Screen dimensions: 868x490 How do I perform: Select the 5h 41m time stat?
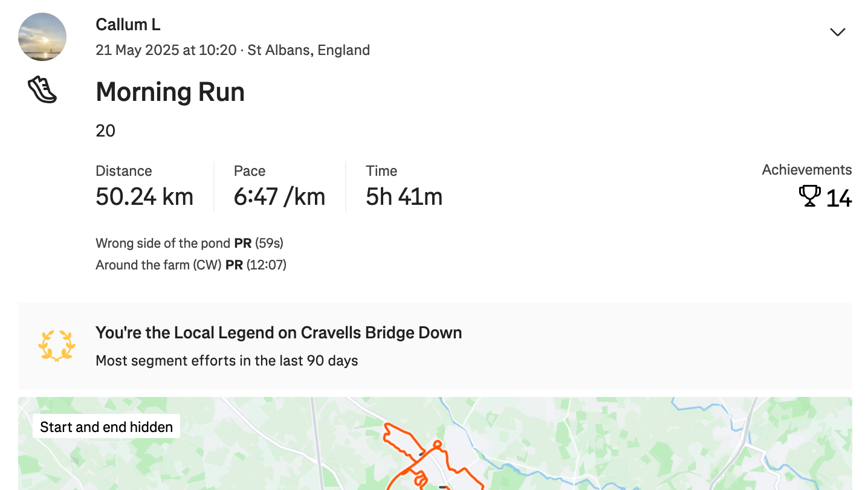click(404, 197)
